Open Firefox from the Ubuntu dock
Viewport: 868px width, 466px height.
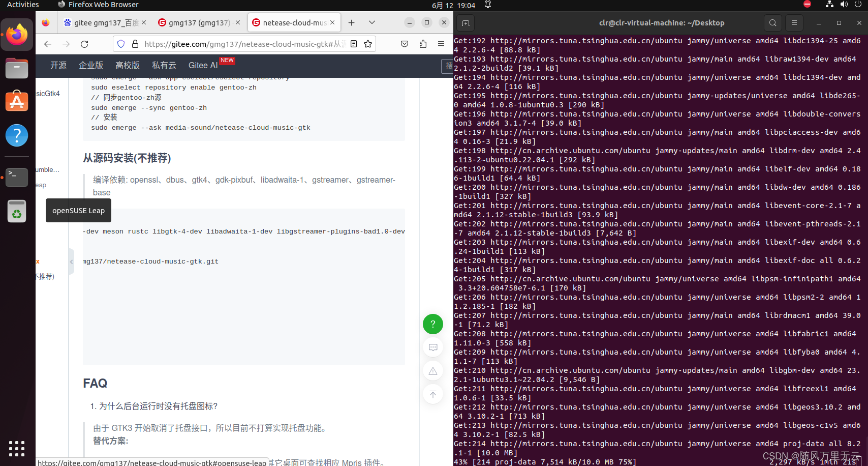[17, 35]
